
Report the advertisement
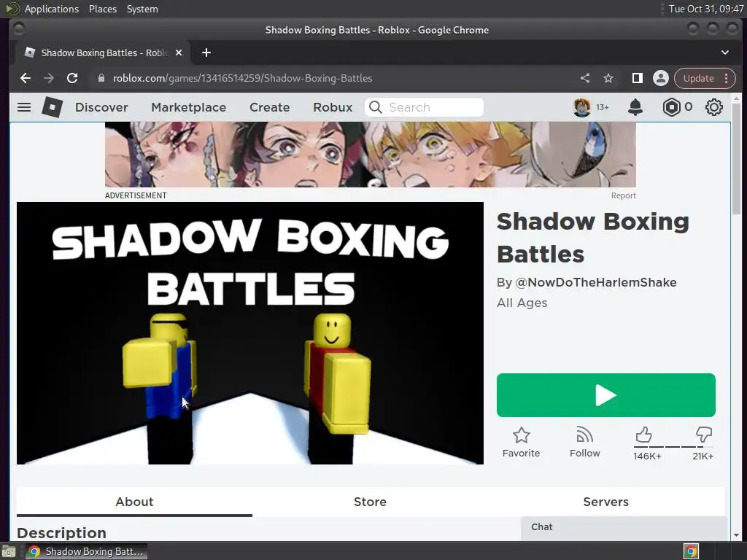[623, 195]
